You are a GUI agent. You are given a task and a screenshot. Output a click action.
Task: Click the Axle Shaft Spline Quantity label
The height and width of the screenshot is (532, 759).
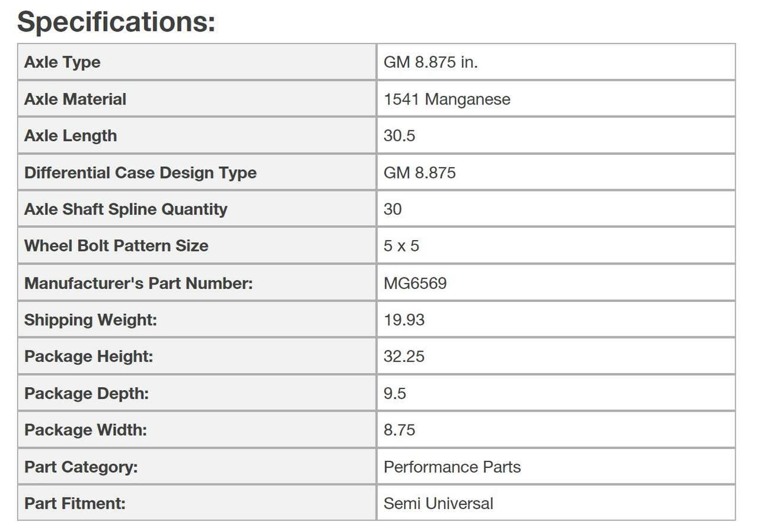[126, 209]
